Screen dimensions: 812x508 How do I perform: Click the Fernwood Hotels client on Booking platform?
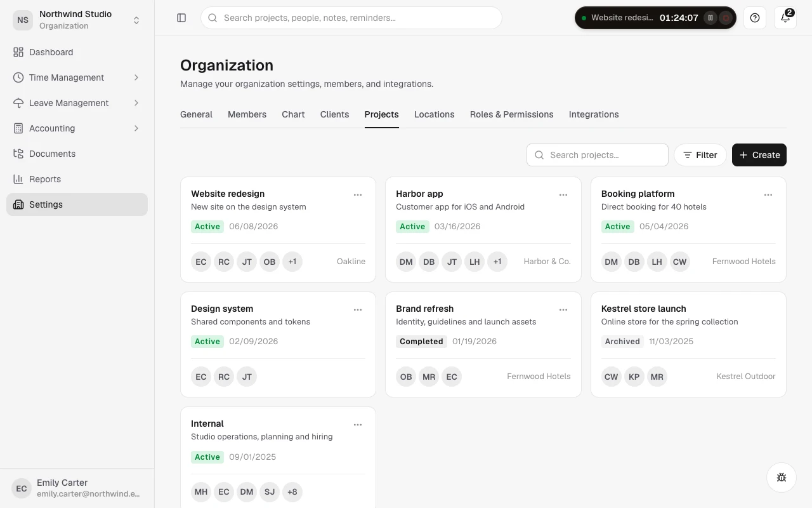point(743,261)
